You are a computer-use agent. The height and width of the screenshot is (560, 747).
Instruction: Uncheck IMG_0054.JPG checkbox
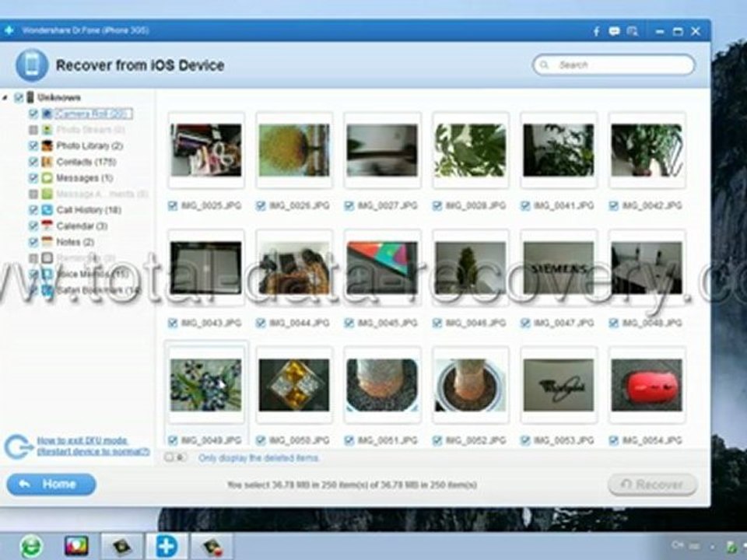pyautogui.click(x=614, y=440)
